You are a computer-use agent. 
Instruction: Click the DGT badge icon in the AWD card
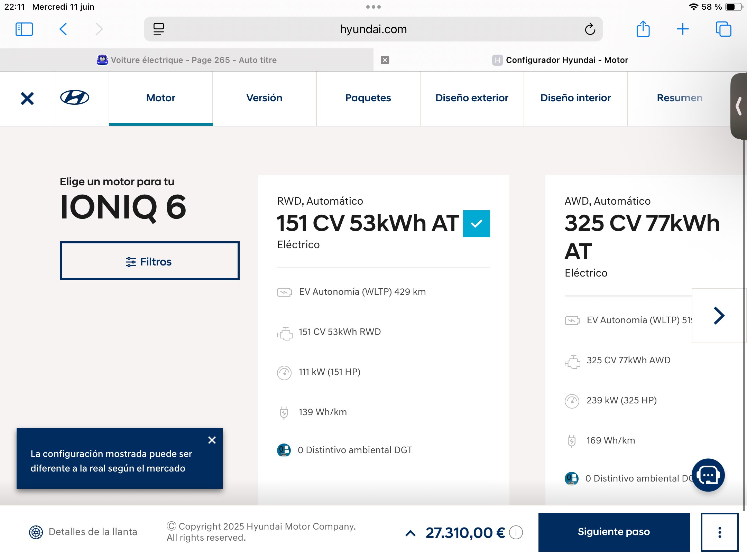click(572, 478)
